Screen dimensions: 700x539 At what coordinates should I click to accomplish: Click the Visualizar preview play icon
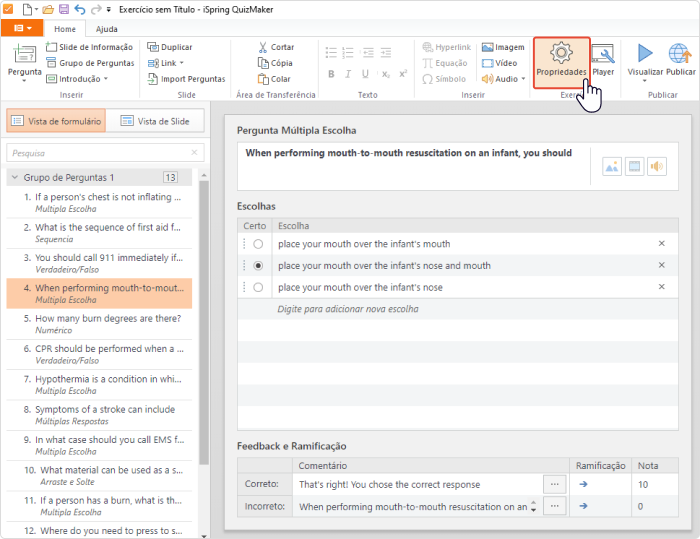(x=645, y=54)
